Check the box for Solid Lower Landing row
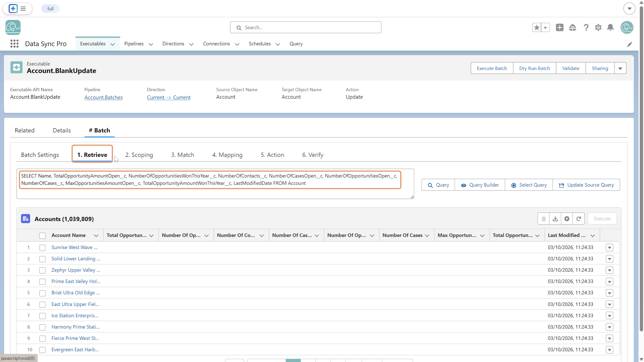The height and width of the screenshot is (362, 644). point(42,259)
